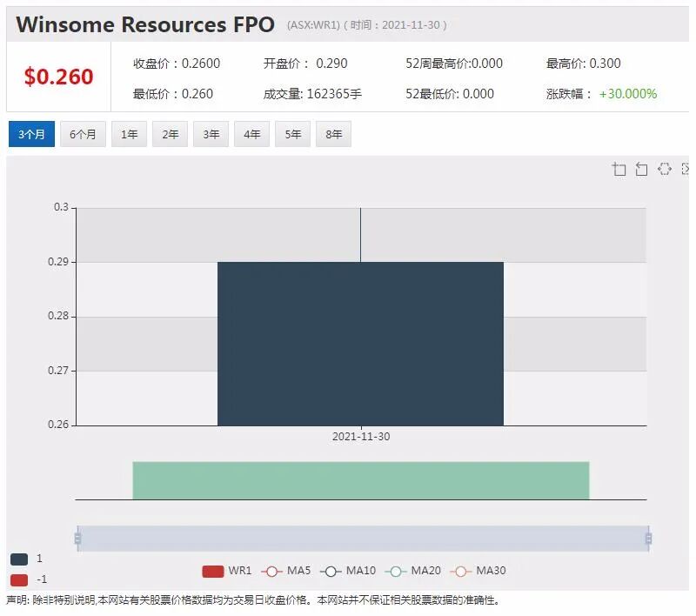The image size is (696, 616).
Task: Click the 收盘价：0.2600 value
Action: pos(177,64)
